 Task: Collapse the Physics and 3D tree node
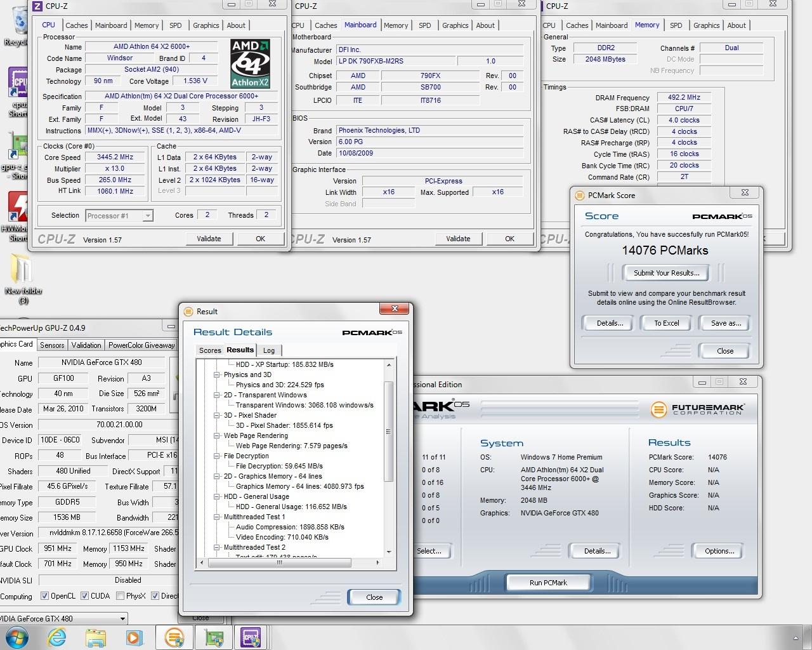[217, 375]
